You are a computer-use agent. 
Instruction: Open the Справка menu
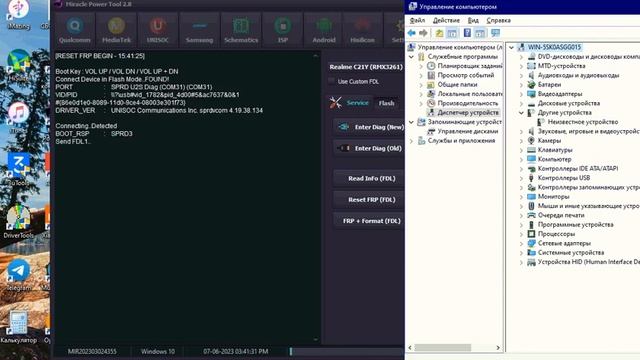pyautogui.click(x=498, y=20)
